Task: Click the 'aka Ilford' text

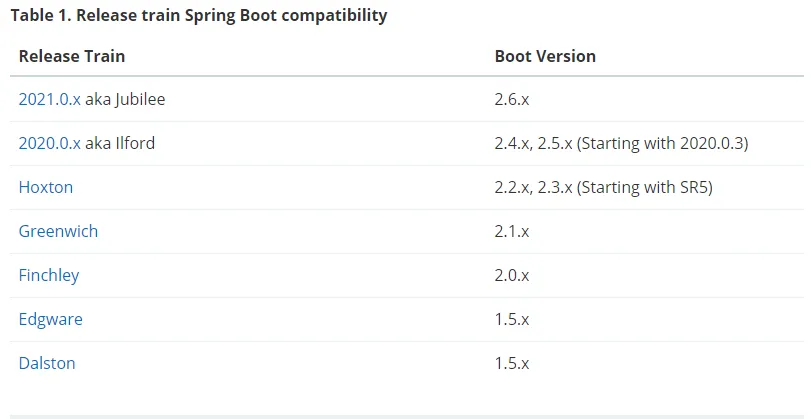Action: (x=120, y=143)
